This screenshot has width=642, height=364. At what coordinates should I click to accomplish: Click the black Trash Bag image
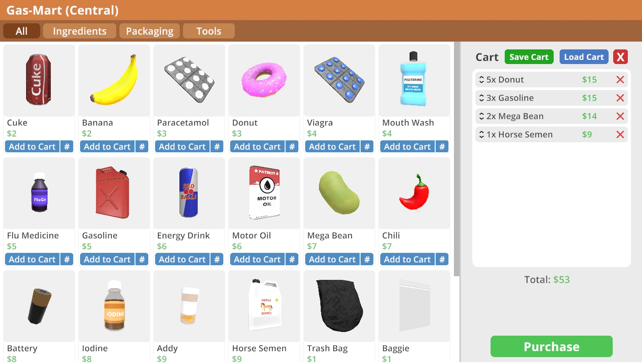pyautogui.click(x=340, y=306)
